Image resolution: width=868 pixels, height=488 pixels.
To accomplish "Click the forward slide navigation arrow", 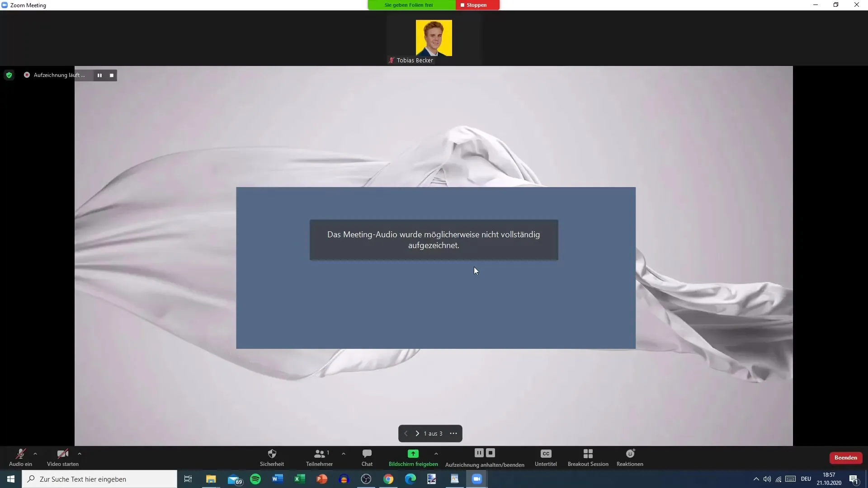I will click(417, 433).
